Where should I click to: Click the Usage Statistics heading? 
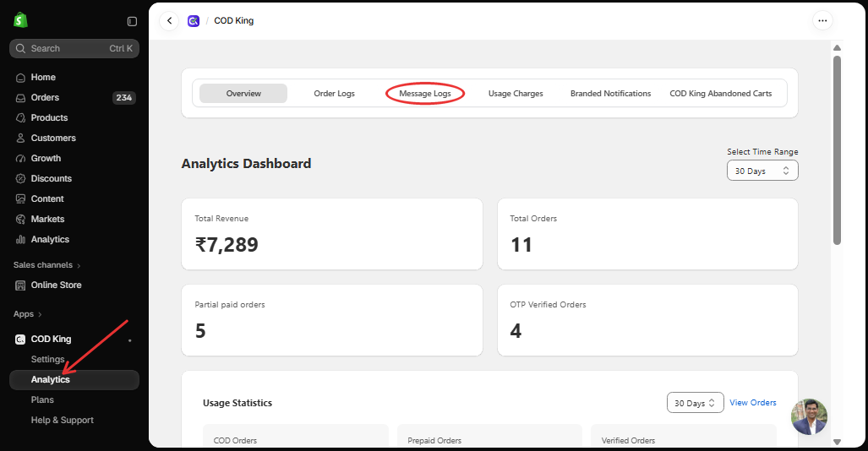(x=237, y=403)
